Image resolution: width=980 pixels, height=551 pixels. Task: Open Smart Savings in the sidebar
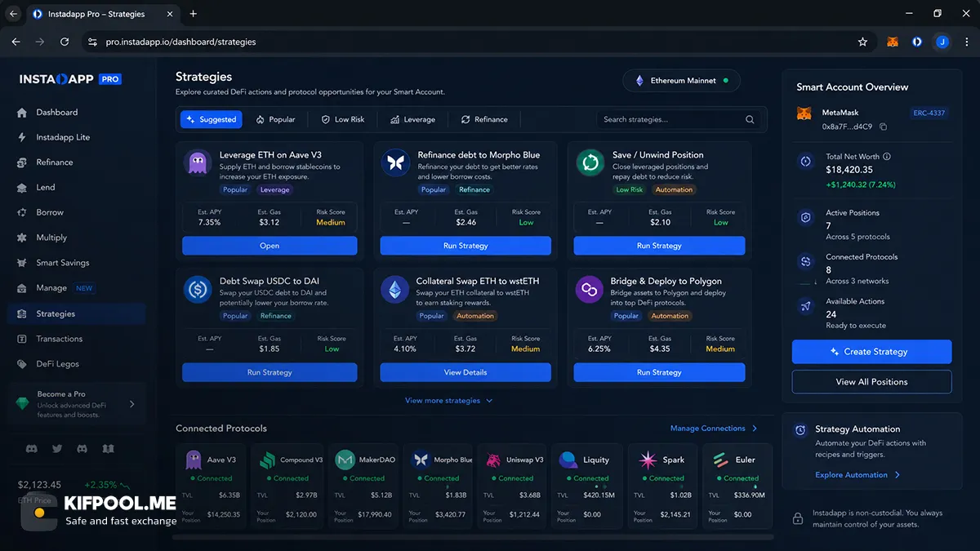point(63,263)
